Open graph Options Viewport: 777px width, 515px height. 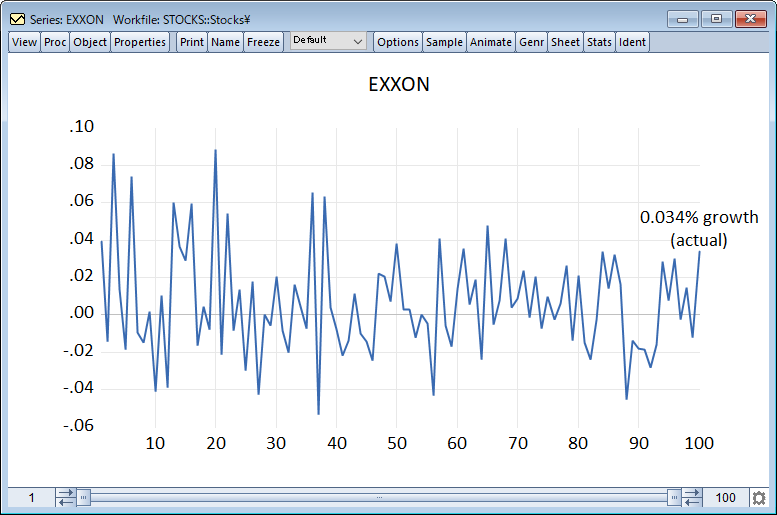(397, 42)
